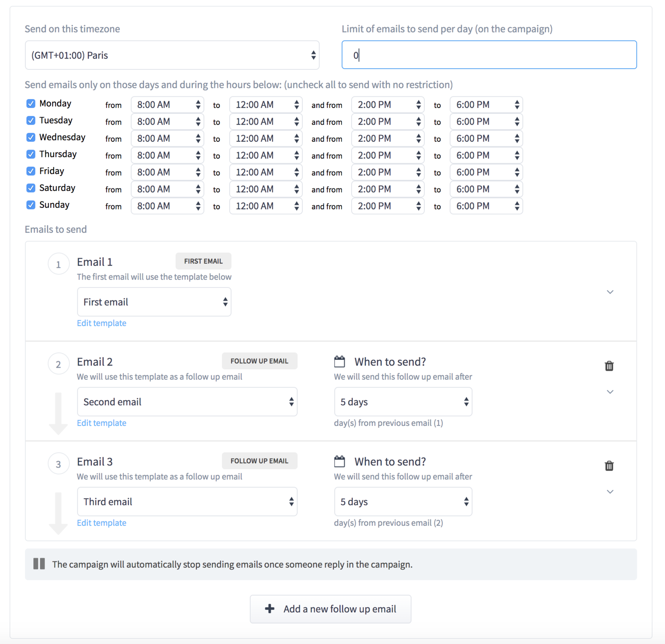Open the Third email template selector
The height and width of the screenshot is (644, 665).
(x=187, y=501)
